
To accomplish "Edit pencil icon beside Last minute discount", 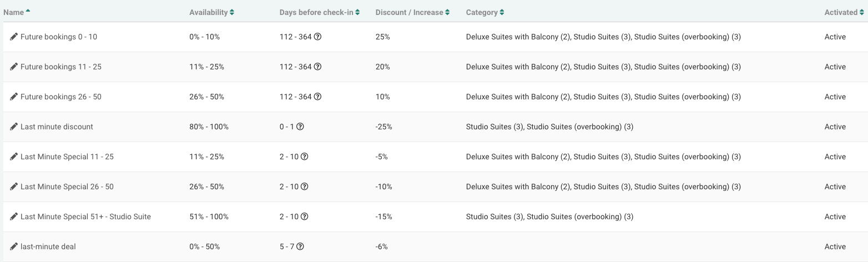I will [14, 127].
